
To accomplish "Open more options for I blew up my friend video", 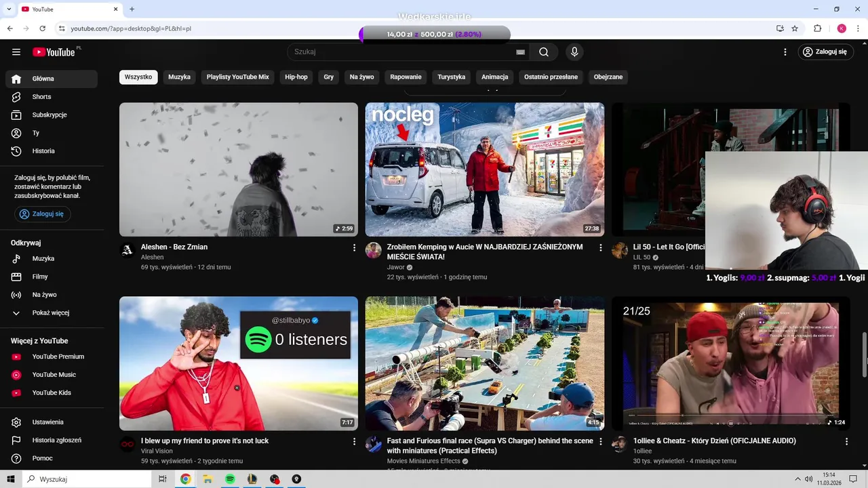I will [x=354, y=441].
